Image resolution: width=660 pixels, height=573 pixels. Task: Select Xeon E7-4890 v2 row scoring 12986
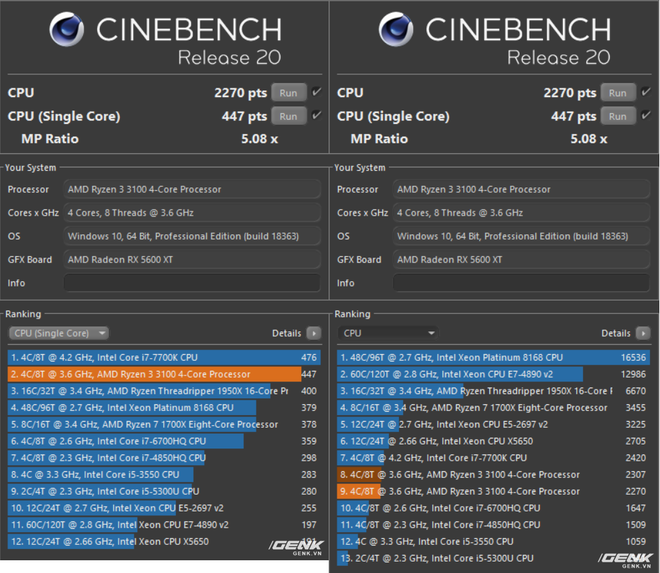[493, 374]
